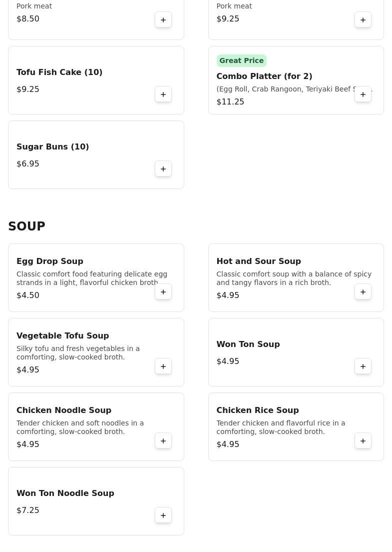The image size is (392, 552).
Task: Add Vegetable Tofu Soup to order
Action: 163,366
